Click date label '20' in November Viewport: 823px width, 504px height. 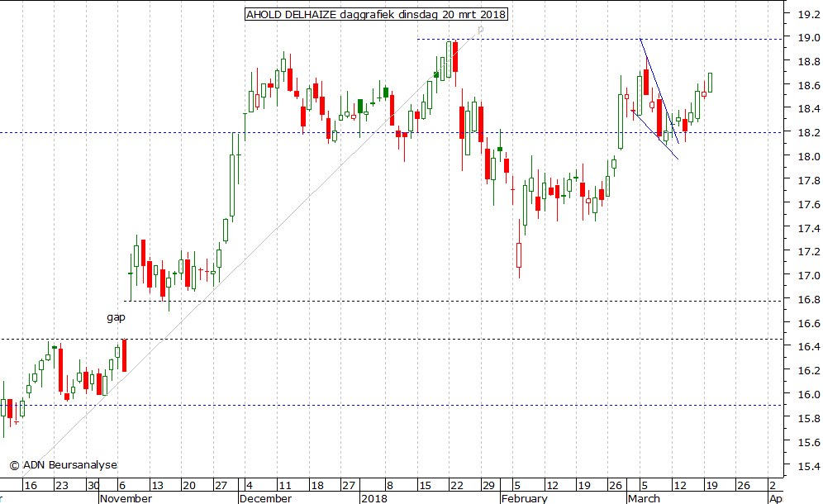(x=189, y=486)
